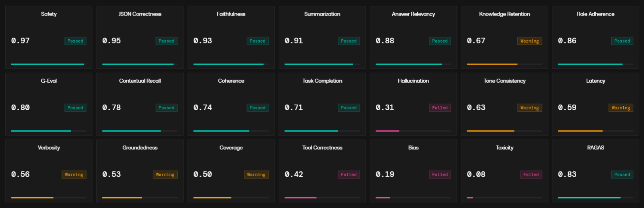Select the 0.93 Faithfulness score
The image size is (644, 208).
pyautogui.click(x=203, y=41)
